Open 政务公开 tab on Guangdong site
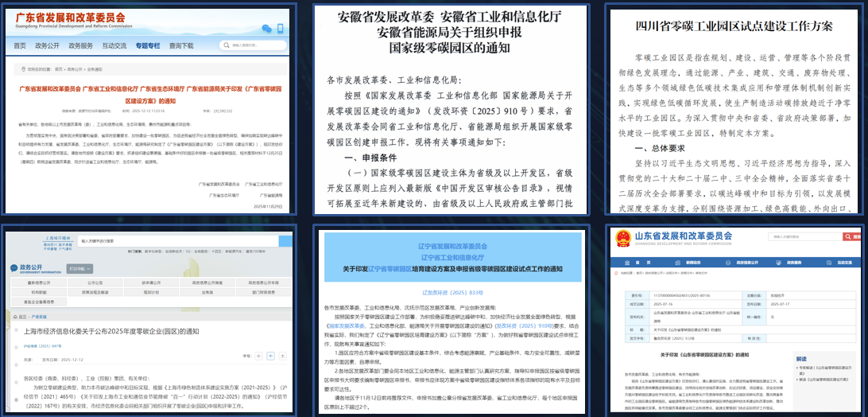This screenshot has width=868, height=417. (x=46, y=45)
